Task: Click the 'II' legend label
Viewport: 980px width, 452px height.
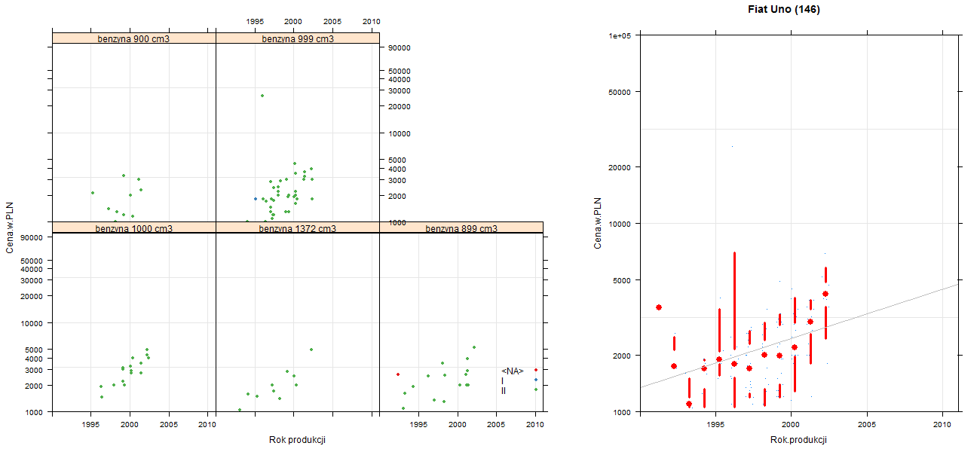Action: click(504, 390)
